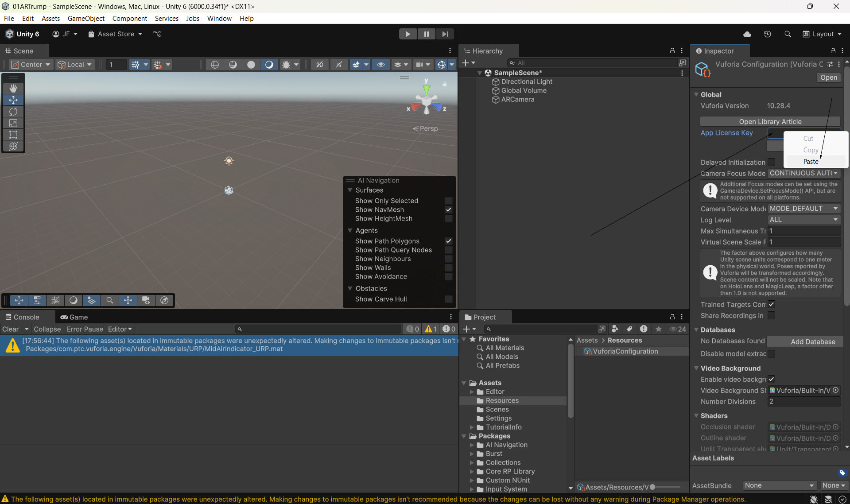Click Open Library Article button
This screenshot has height=504, width=850.
[x=770, y=121]
